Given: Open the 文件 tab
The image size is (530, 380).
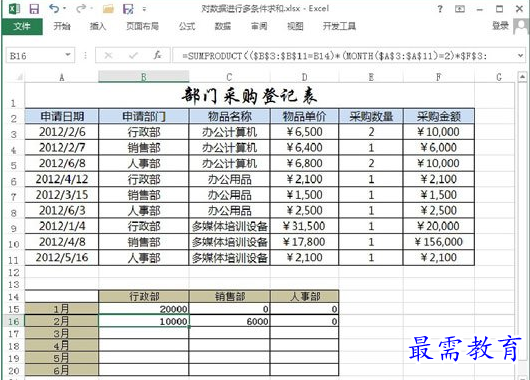Looking at the screenshot, I should pyautogui.click(x=22, y=26).
